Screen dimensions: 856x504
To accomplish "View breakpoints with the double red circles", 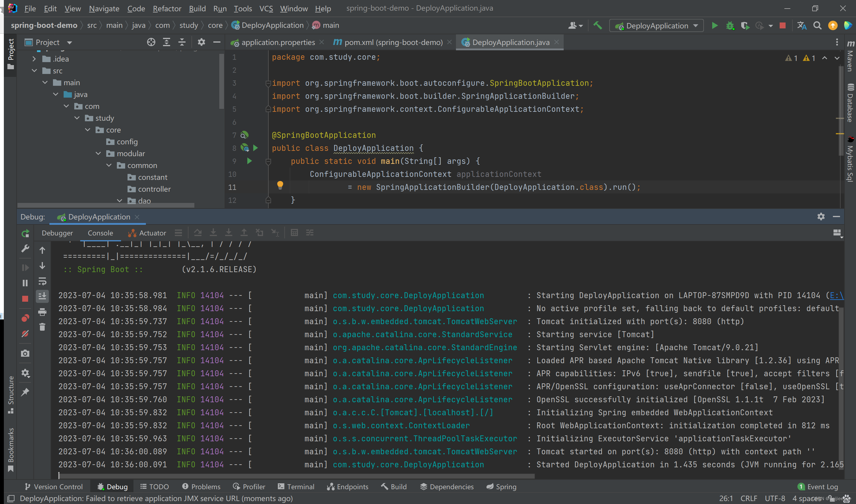I will coord(25,318).
